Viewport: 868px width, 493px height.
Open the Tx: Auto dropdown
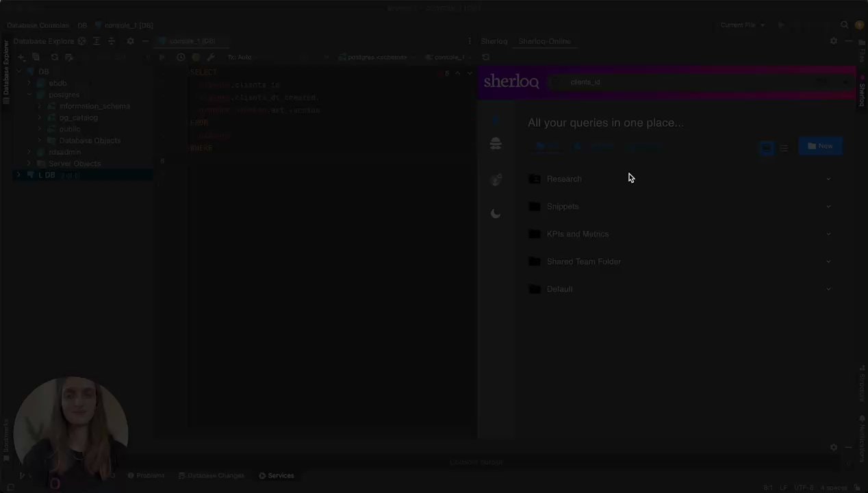(x=241, y=58)
